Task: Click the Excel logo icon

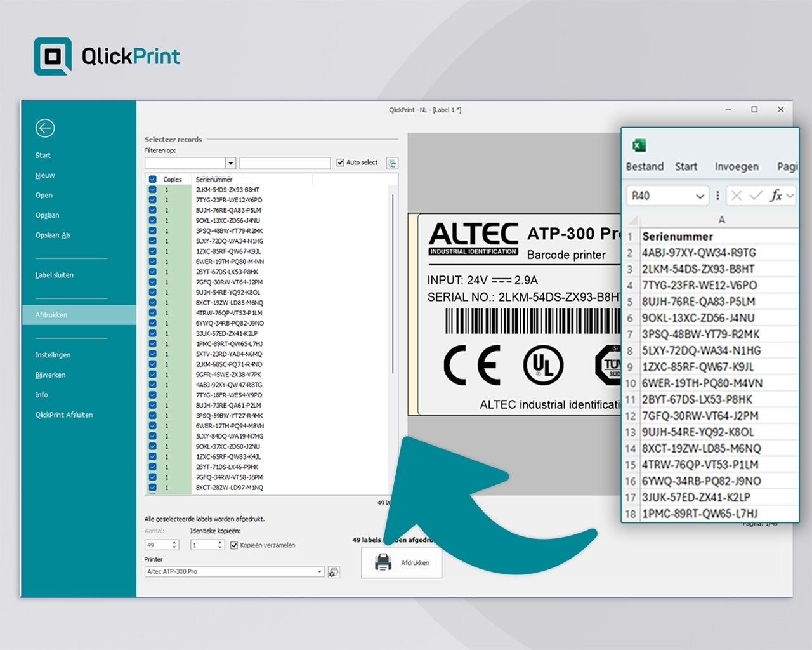Action: click(639, 145)
